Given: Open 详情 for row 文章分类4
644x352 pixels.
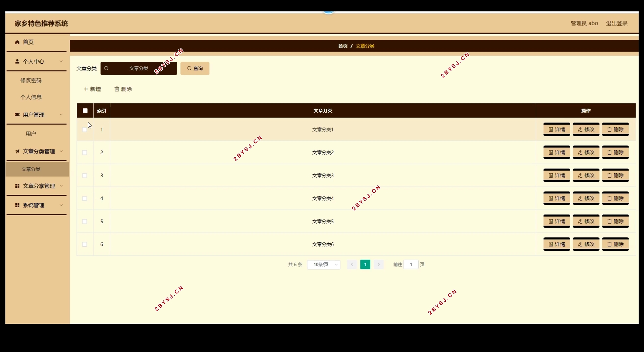Looking at the screenshot, I should pyautogui.click(x=557, y=198).
